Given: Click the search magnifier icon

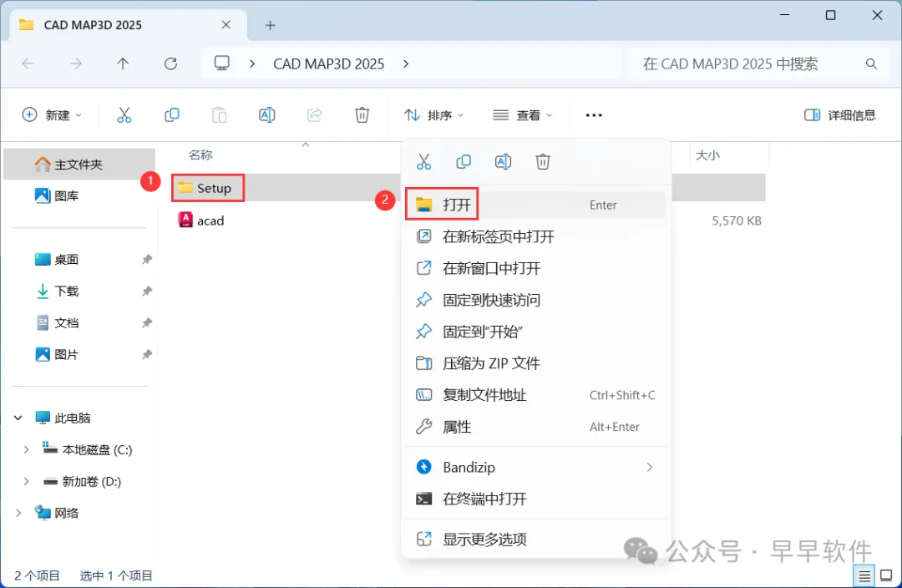Looking at the screenshot, I should tap(871, 63).
